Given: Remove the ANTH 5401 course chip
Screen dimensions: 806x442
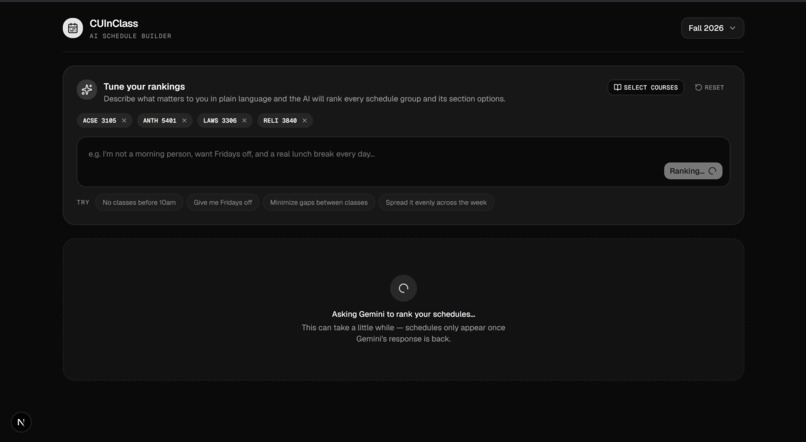Looking at the screenshot, I should click(x=184, y=121).
